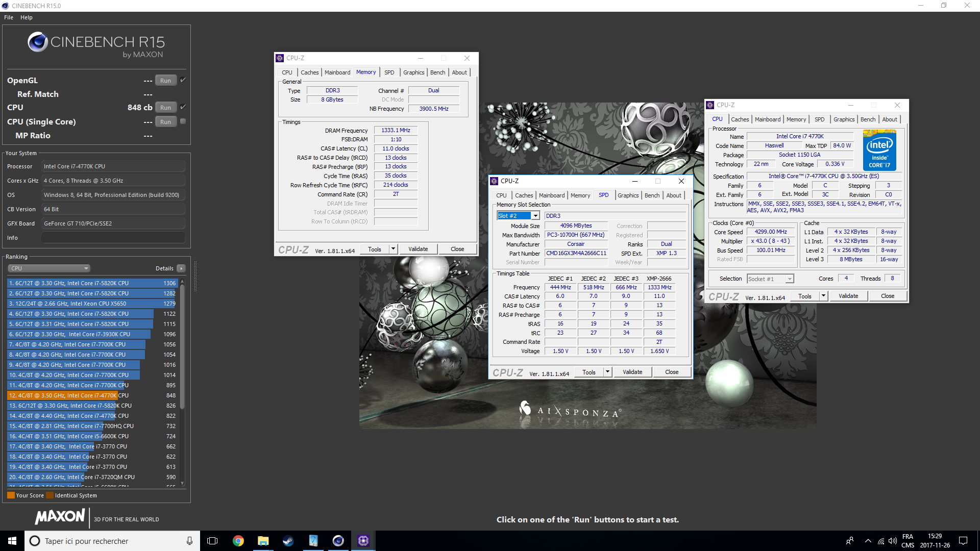Open the volume control in system tray
The image size is (980, 551).
tap(893, 541)
